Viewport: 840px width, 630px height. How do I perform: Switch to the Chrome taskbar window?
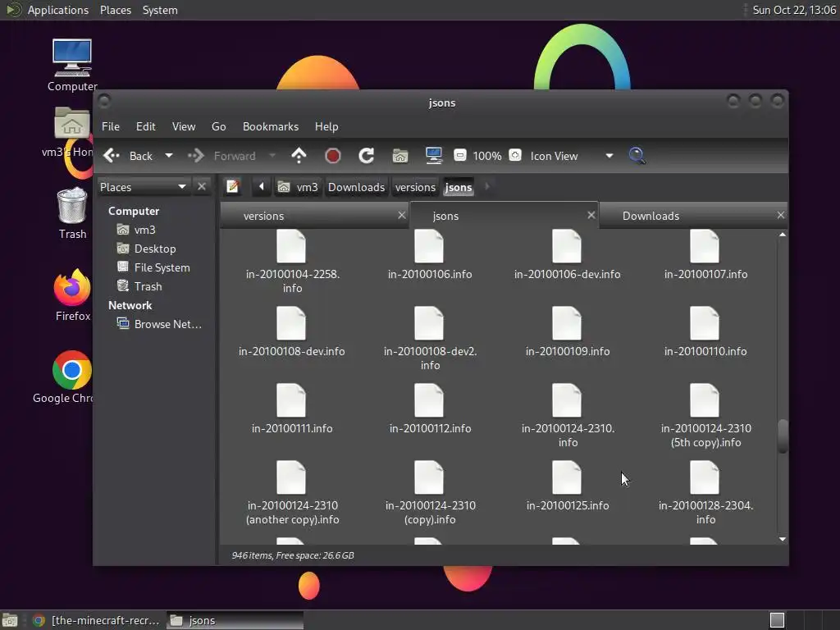[97, 620]
